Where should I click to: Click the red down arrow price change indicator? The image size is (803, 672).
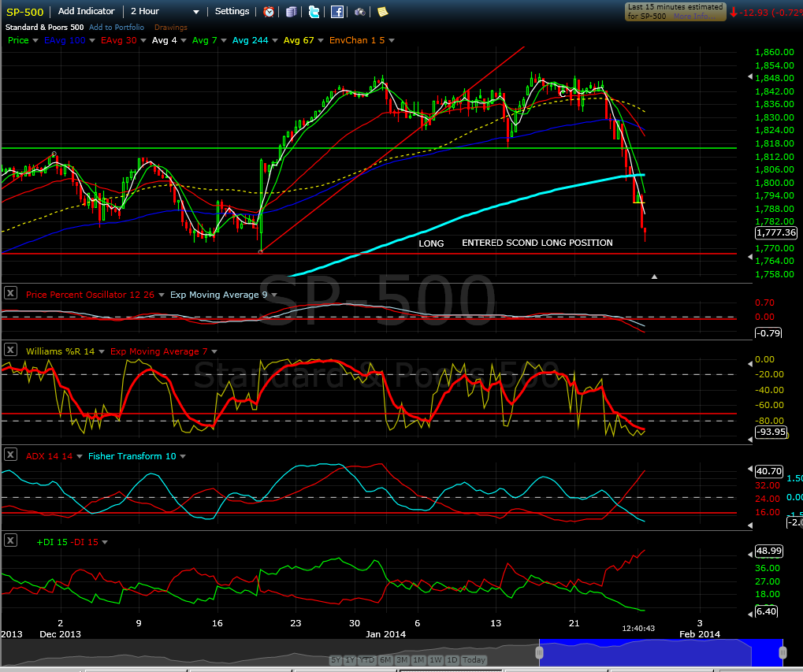click(734, 13)
